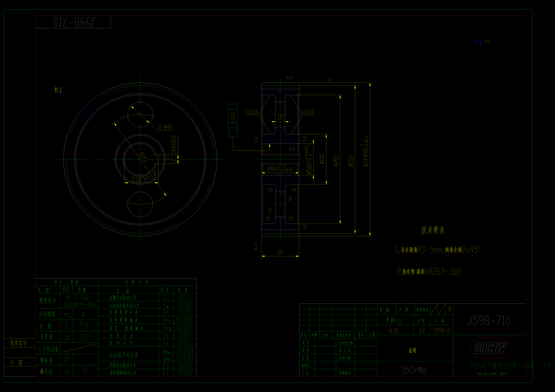Select the "60h11" hub width dimension
Screen dimensions: 555x392
[280, 168]
